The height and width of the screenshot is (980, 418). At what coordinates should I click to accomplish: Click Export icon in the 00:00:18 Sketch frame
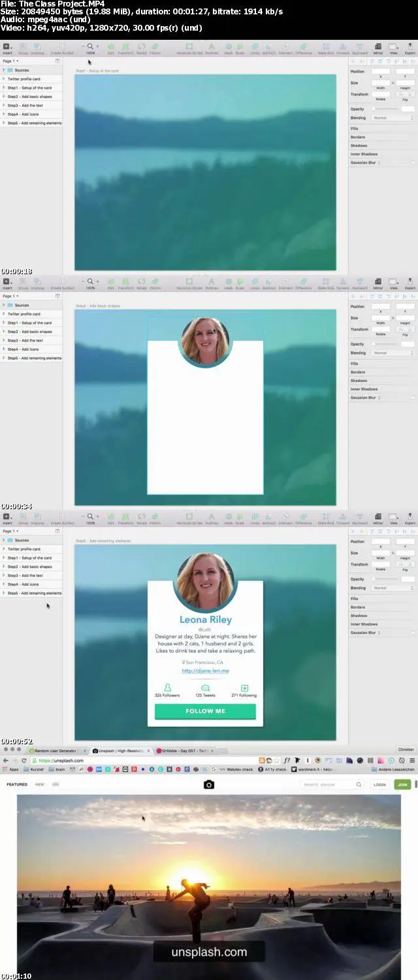(410, 47)
